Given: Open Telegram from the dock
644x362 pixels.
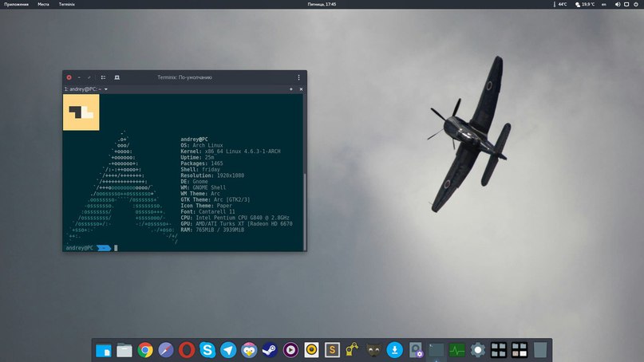Looking at the screenshot, I should tap(228, 351).
